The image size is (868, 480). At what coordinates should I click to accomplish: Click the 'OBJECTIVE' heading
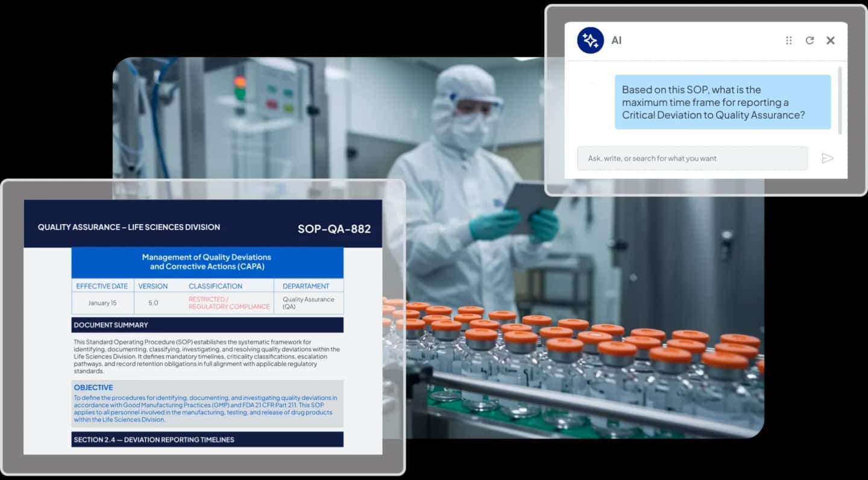point(93,387)
